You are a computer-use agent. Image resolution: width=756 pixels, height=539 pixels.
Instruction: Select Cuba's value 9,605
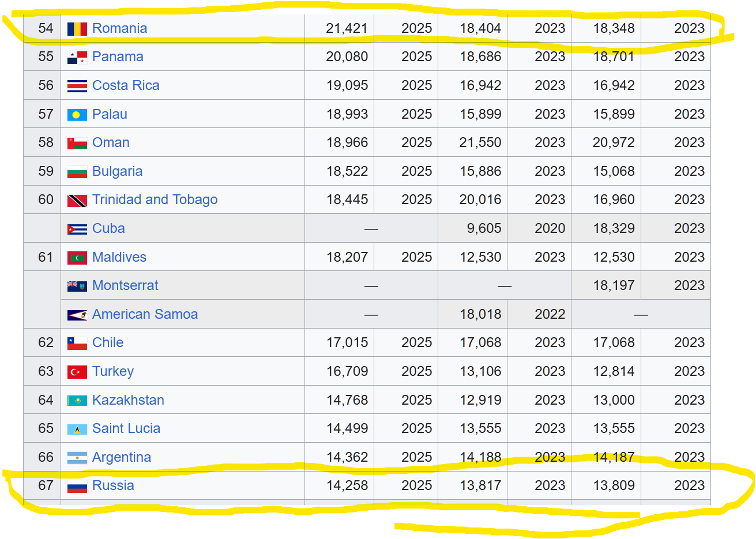click(x=484, y=228)
